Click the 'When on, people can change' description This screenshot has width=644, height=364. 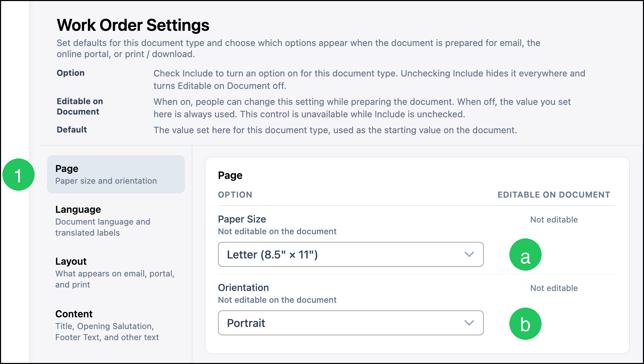coord(362,108)
